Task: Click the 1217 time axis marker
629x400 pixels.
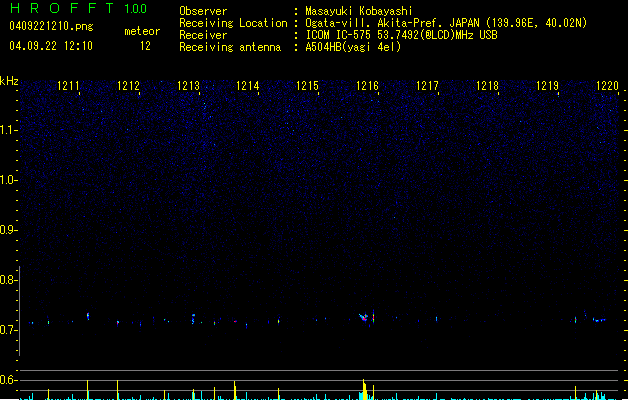Action: coord(427,86)
